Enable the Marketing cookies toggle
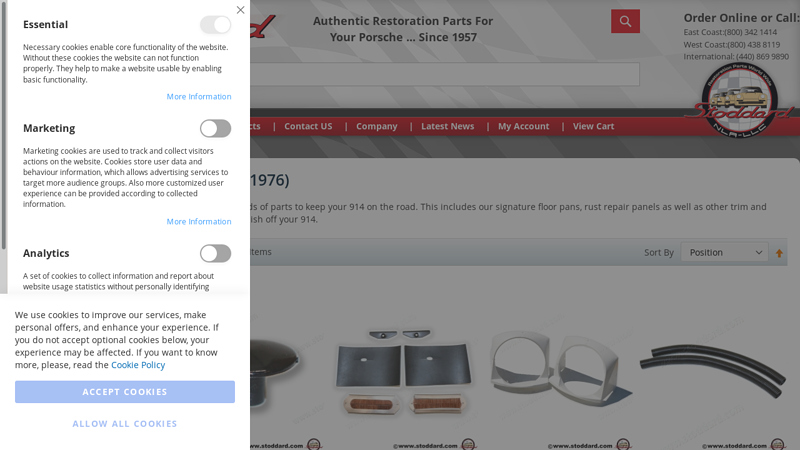 (215, 129)
